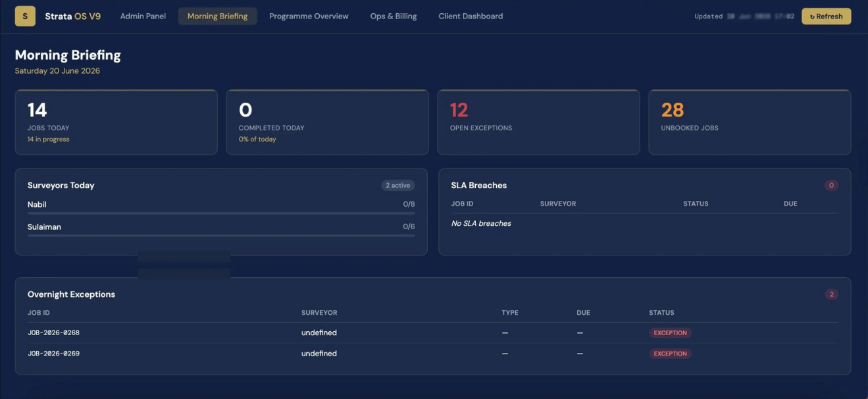This screenshot has width=868, height=399.
Task: Open job JOB-2026-0269 row
Action: 433,354
